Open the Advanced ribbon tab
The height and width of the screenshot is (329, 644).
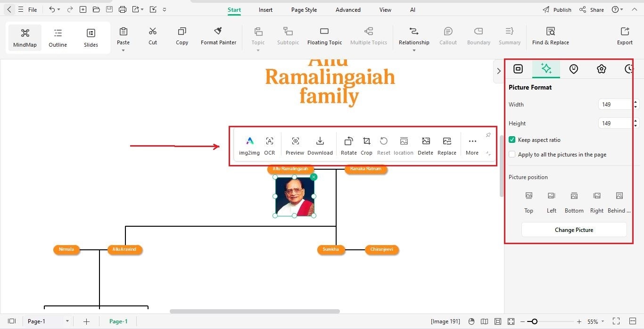coord(348,10)
